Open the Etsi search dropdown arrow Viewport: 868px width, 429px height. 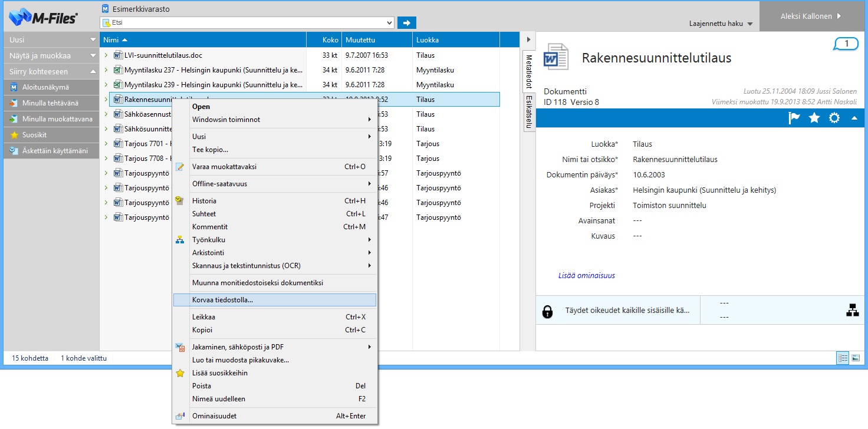click(x=389, y=22)
